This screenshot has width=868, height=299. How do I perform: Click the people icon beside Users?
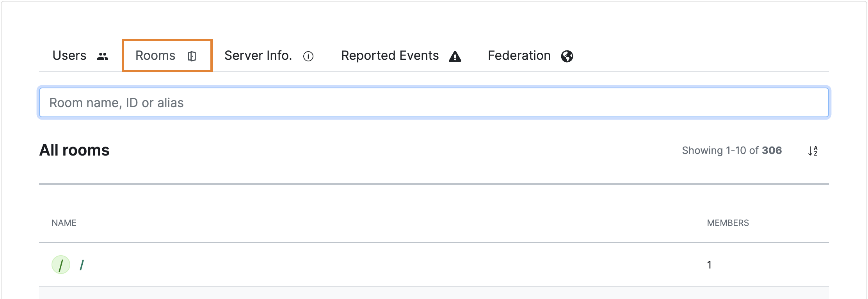click(103, 56)
